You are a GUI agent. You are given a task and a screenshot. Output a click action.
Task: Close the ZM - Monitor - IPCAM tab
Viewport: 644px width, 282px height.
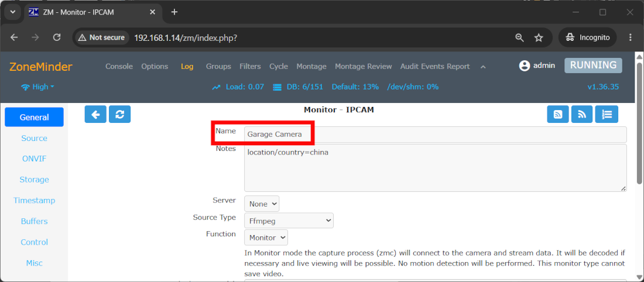(x=152, y=12)
